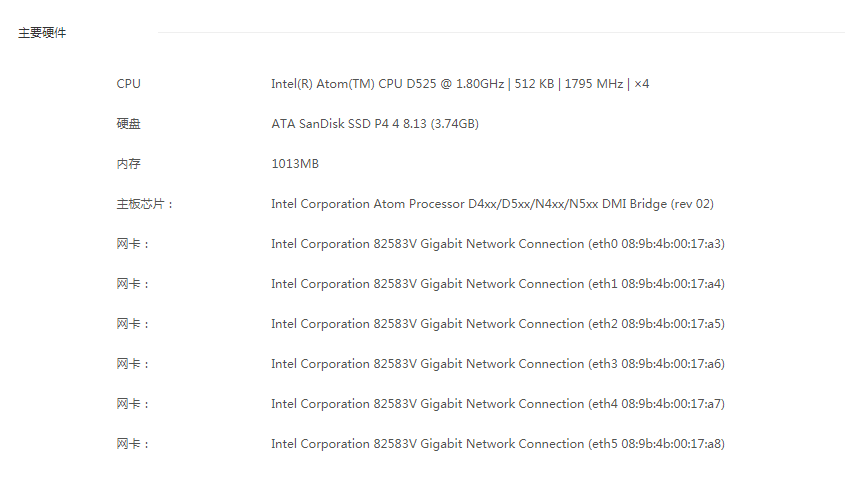Click the eth4 network card entry

(498, 404)
